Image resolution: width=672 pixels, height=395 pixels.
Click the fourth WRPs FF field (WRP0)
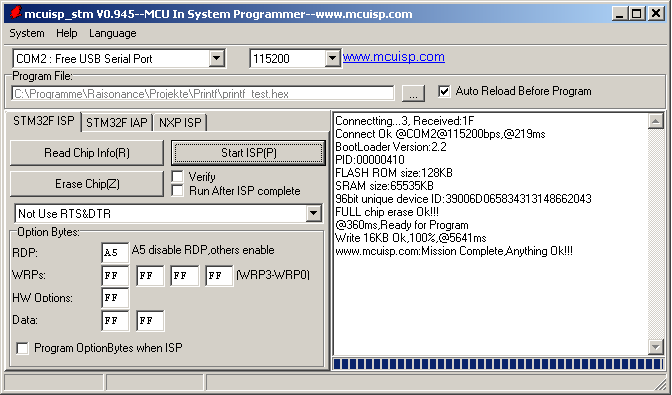[x=219, y=275]
